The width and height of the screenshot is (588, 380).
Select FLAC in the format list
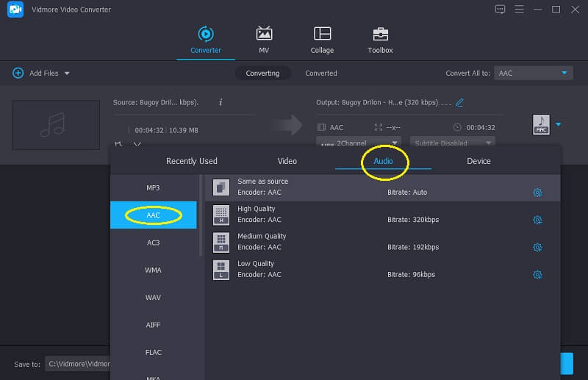click(153, 352)
